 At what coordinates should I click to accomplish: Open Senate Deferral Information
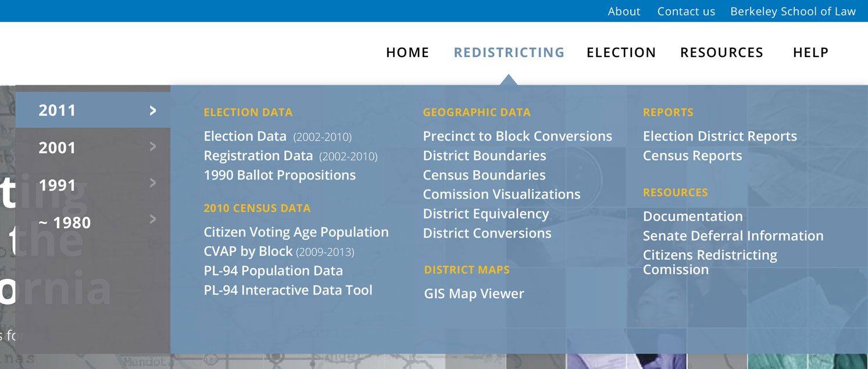(x=733, y=236)
